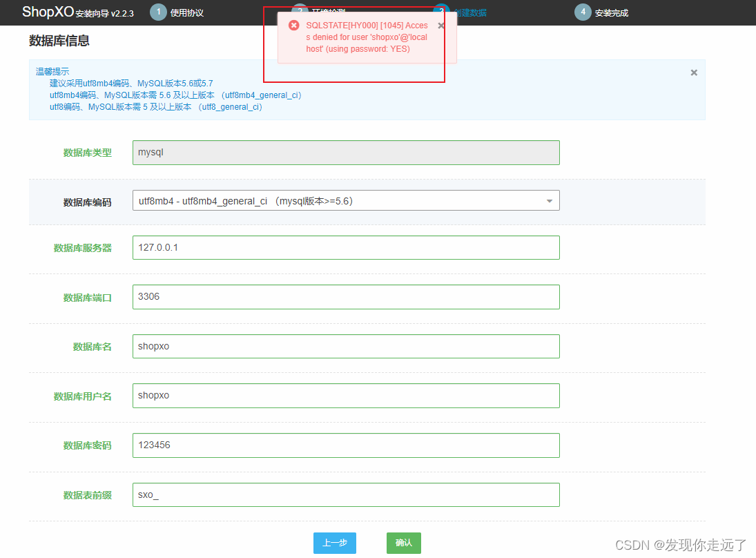Click tip line mentioning utf8_general_ci
756x558 pixels.
pos(156,107)
